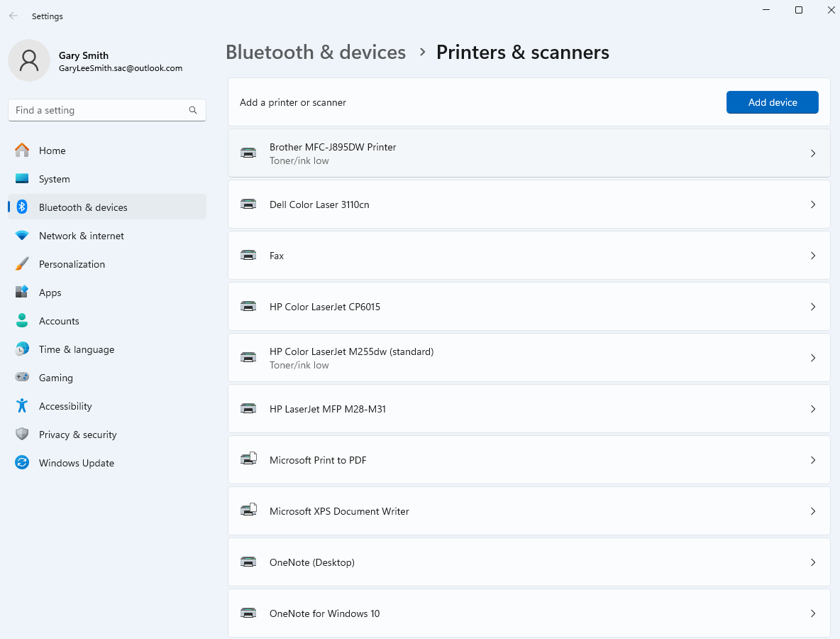Expand the OneNote (Desktop) printer entry
840x639 pixels.
pyautogui.click(x=529, y=562)
